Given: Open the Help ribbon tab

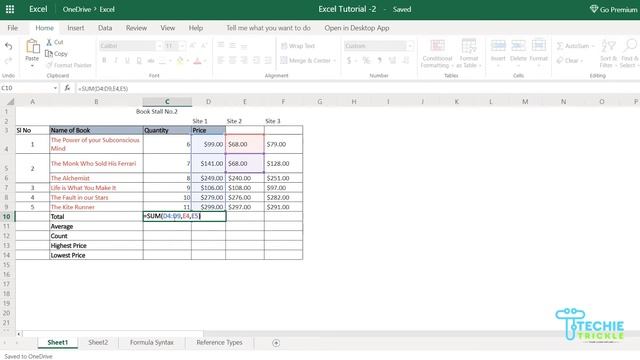Looking at the screenshot, I should pos(196,28).
